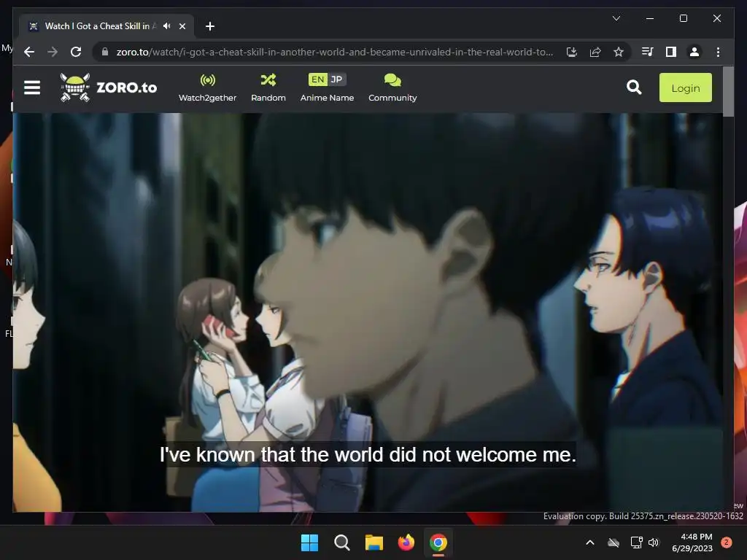The image size is (747, 560).
Task: Click the green Login button
Action: coord(685,87)
